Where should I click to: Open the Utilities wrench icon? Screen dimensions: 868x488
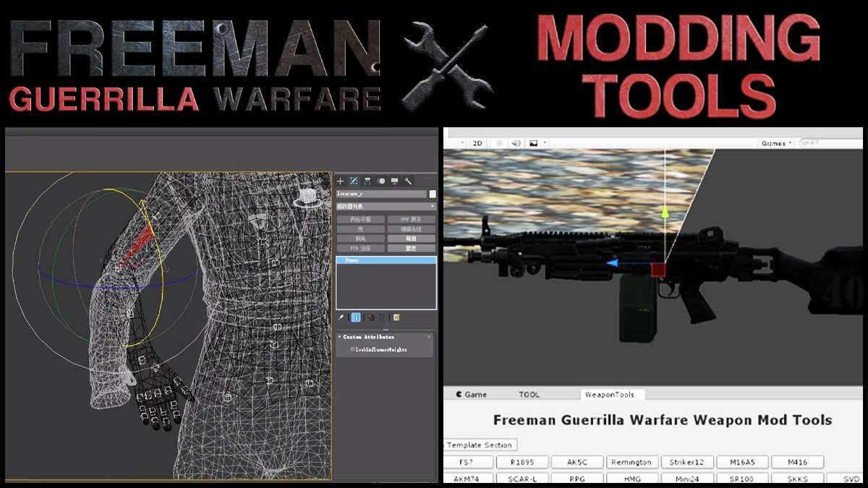coord(408,181)
